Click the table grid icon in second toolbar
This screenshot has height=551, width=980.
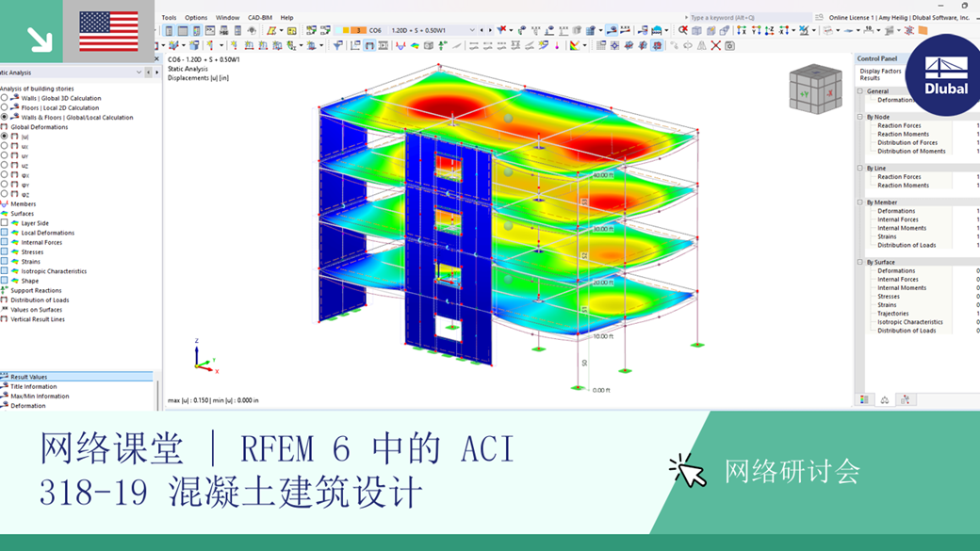point(600,45)
